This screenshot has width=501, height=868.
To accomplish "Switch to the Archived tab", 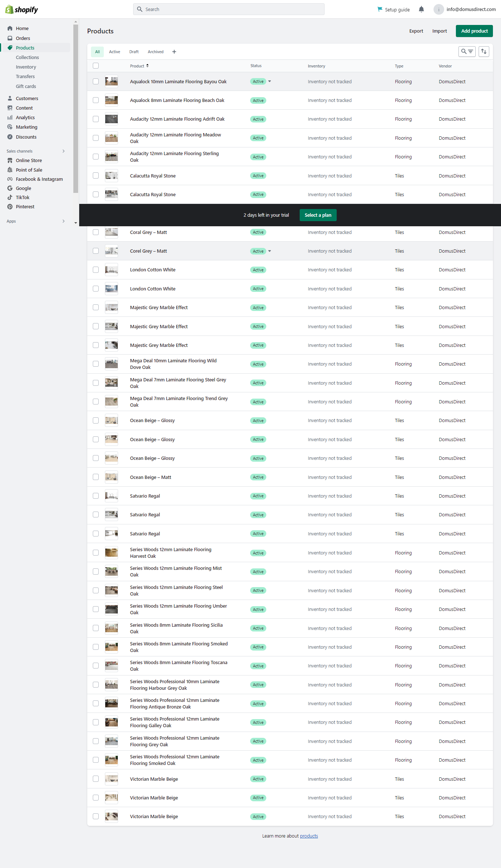I will [x=156, y=52].
